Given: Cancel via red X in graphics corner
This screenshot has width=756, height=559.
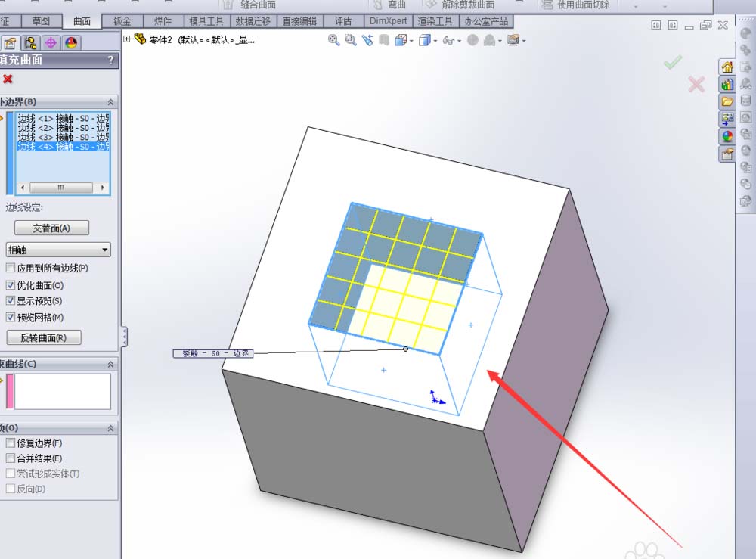Looking at the screenshot, I should (x=696, y=85).
